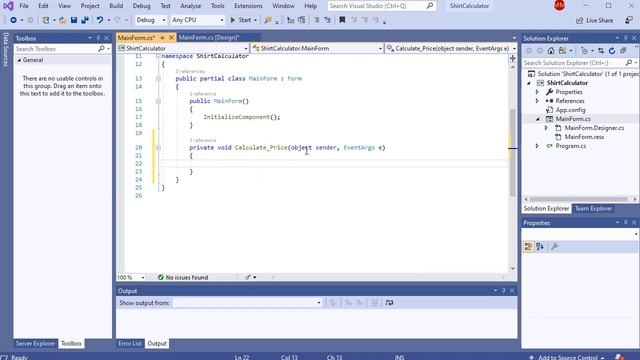Click the Alphabetical sort icon in Properties
The height and width of the screenshot is (360, 640).
pos(540,247)
